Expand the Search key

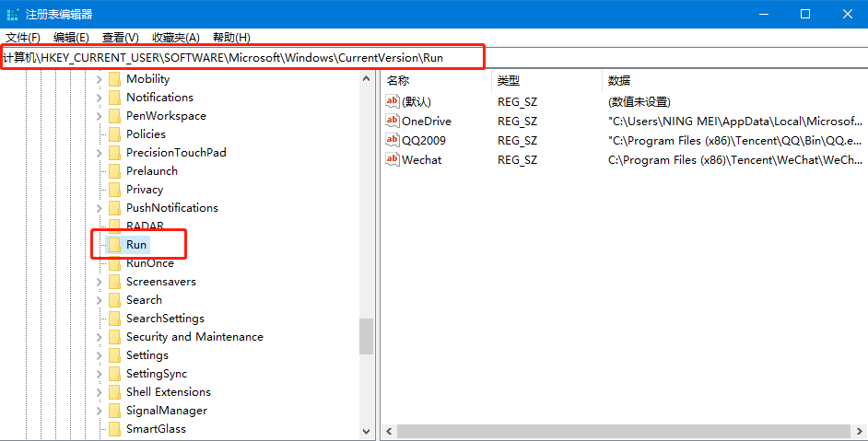100,300
